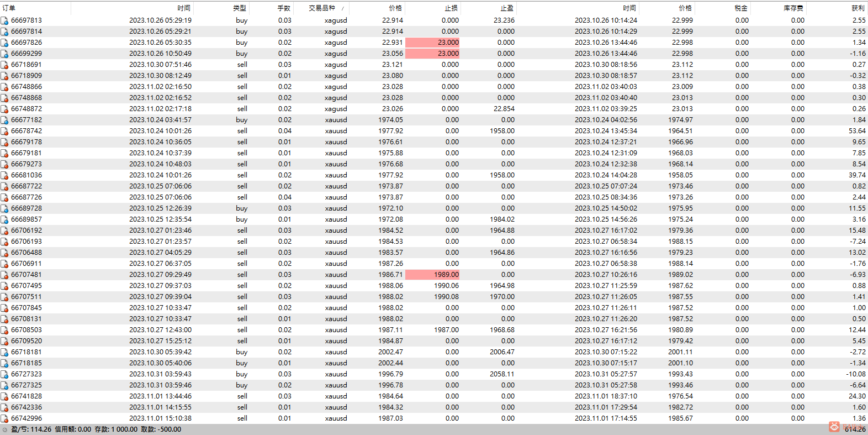868x435 pixels.
Task: Select the profit value 39.74
Action: 857,175
